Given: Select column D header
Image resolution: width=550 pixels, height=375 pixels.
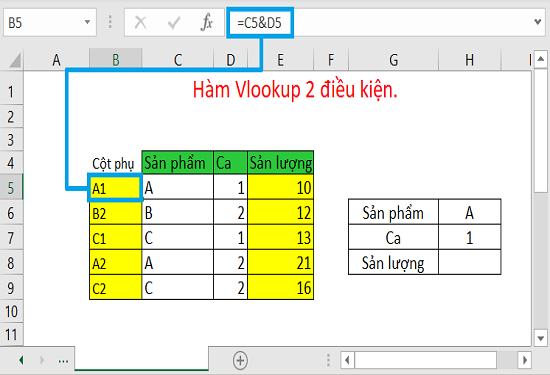Looking at the screenshot, I should tap(230, 60).
